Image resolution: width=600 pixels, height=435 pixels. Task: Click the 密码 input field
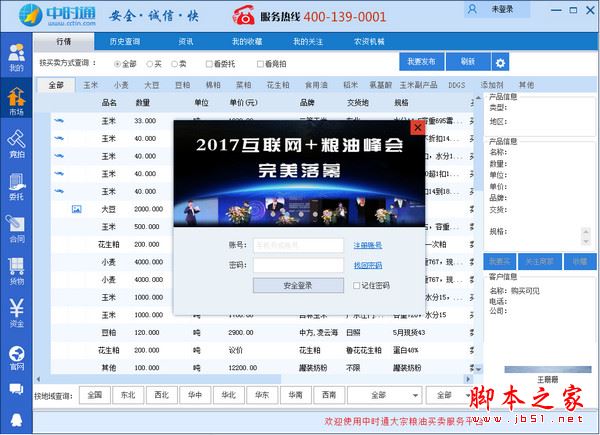coord(298,265)
